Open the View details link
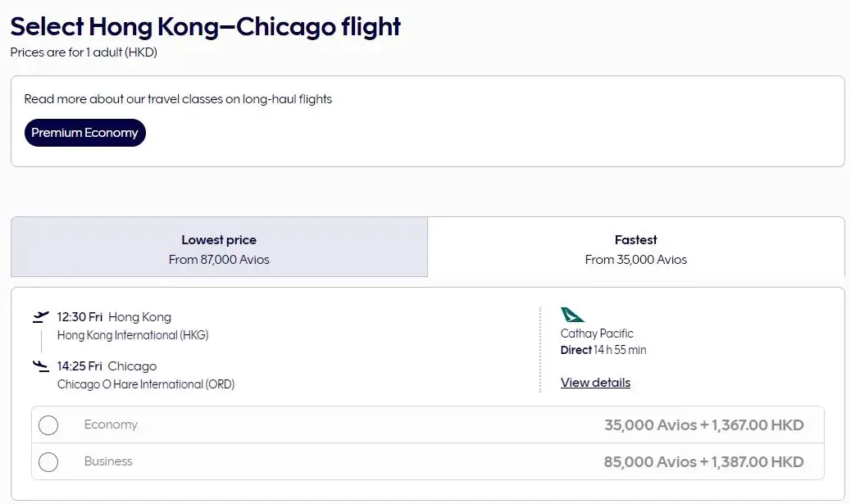Screen dimensions: 851x504 tap(595, 383)
